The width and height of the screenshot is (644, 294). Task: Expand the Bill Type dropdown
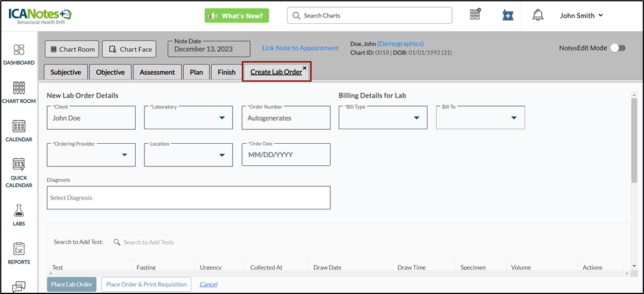[383, 118]
